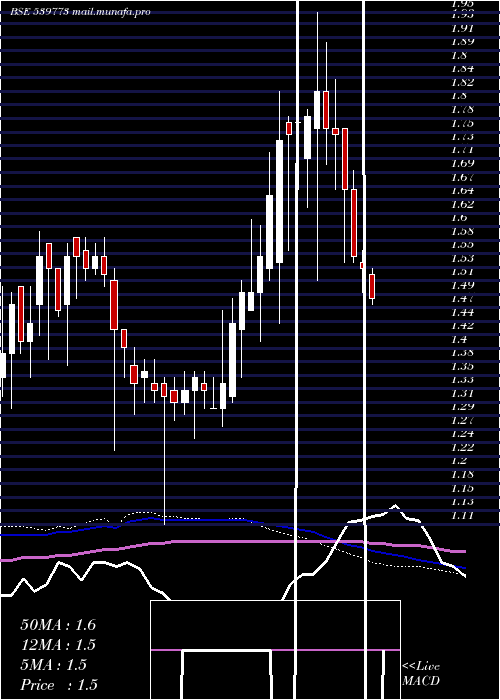Click the 1.49 price axis label
The image size is (500, 700).
[x=462, y=285]
